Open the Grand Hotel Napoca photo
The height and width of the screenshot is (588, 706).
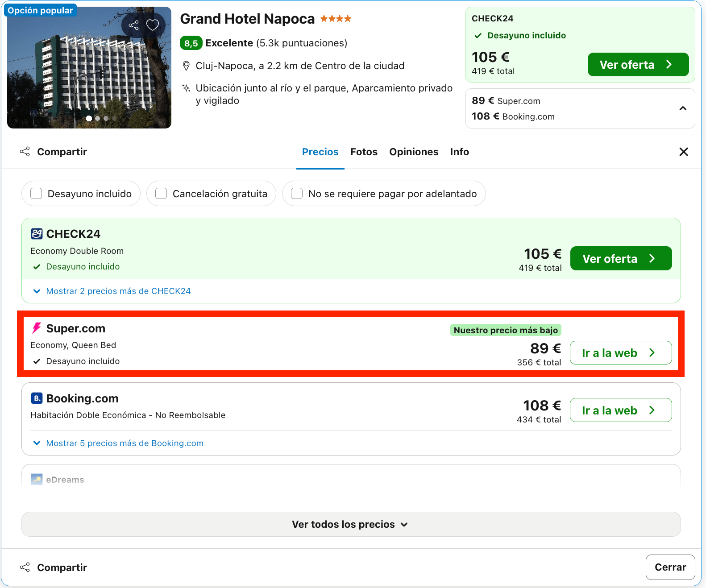(x=89, y=67)
